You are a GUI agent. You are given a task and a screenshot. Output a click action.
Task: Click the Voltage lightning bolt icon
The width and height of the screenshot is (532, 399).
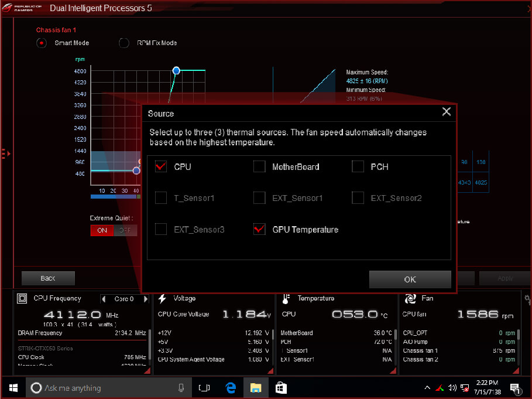click(162, 298)
